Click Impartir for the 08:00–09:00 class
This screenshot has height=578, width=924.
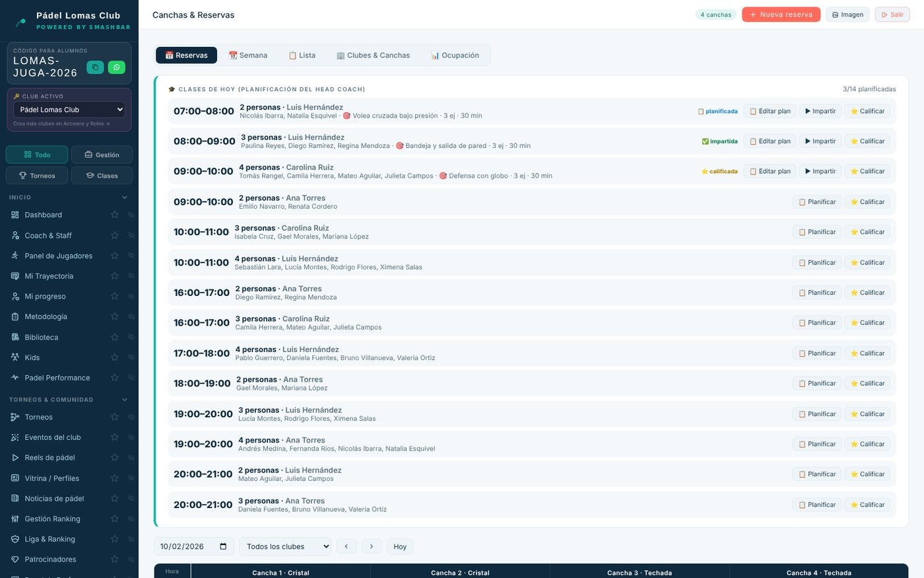(820, 141)
